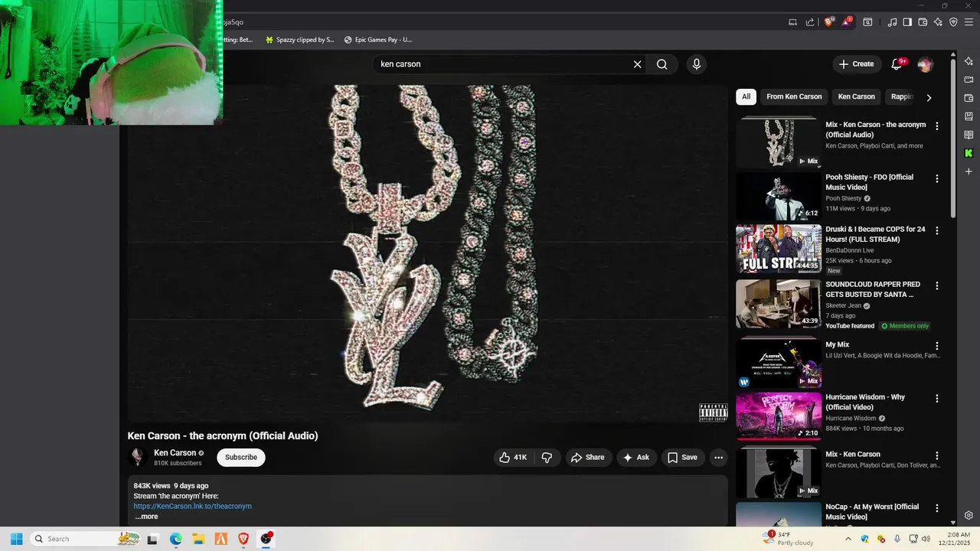This screenshot has height=551, width=980.
Task: Open Spazzy clipped bookmark
Action: pos(299,40)
